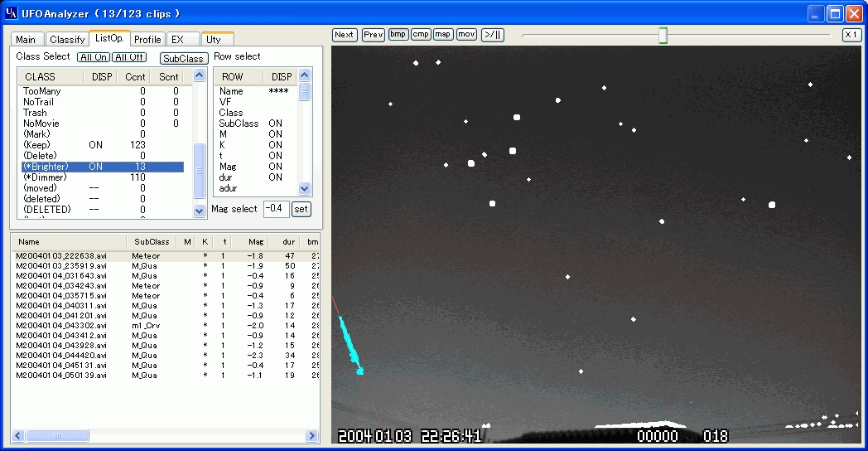Switch to mov playback view

click(466, 35)
